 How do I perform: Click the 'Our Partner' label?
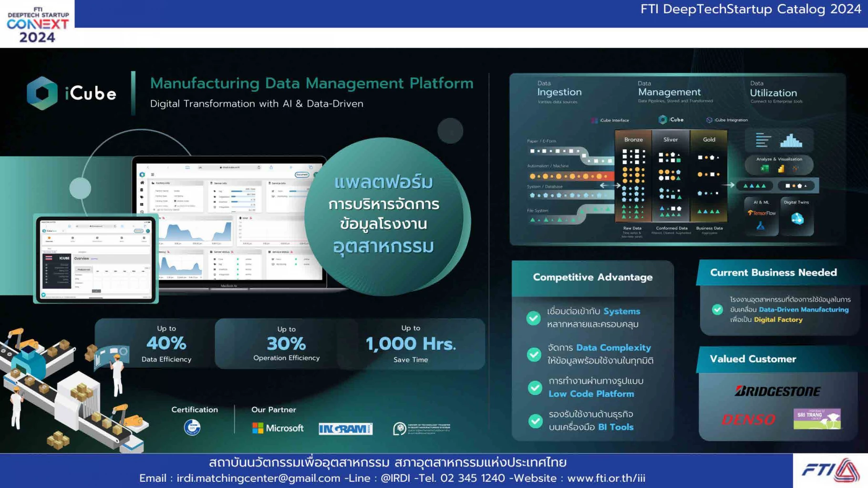pyautogui.click(x=274, y=410)
